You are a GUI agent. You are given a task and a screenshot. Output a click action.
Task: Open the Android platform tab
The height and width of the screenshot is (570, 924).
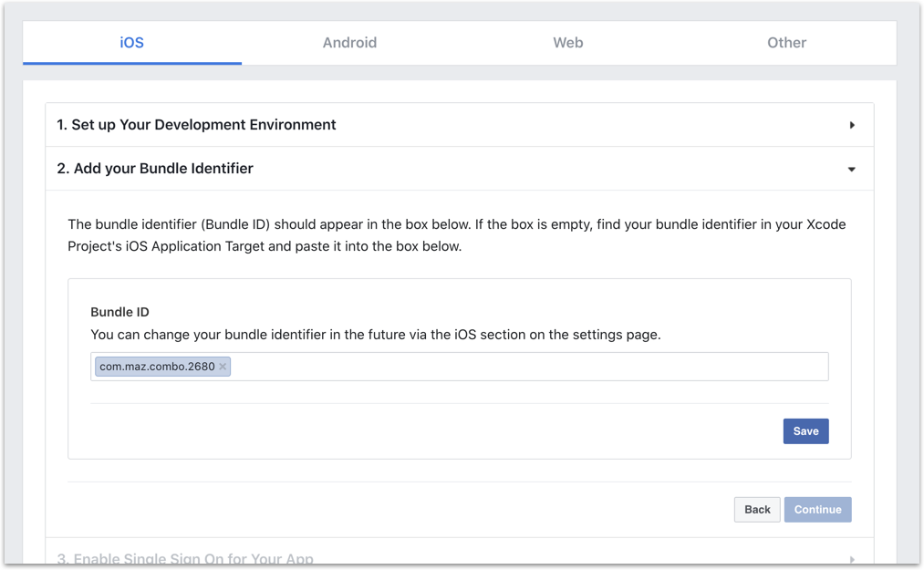tap(349, 43)
